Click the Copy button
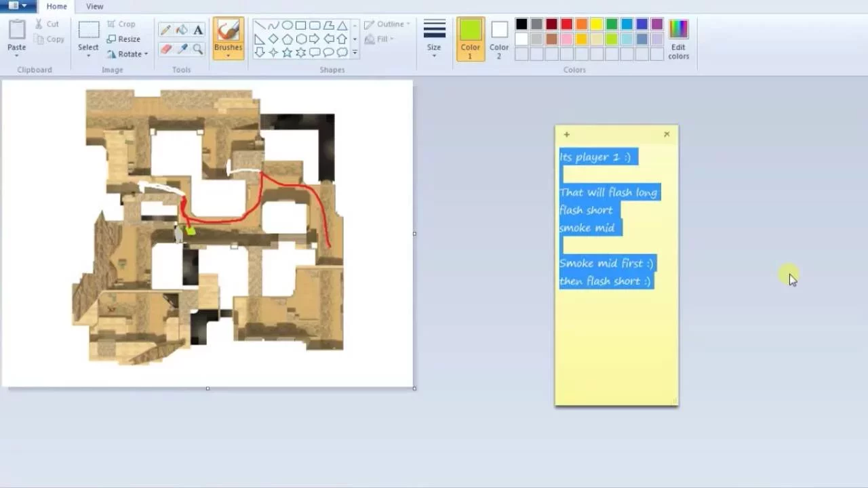868x488 pixels. click(x=50, y=39)
